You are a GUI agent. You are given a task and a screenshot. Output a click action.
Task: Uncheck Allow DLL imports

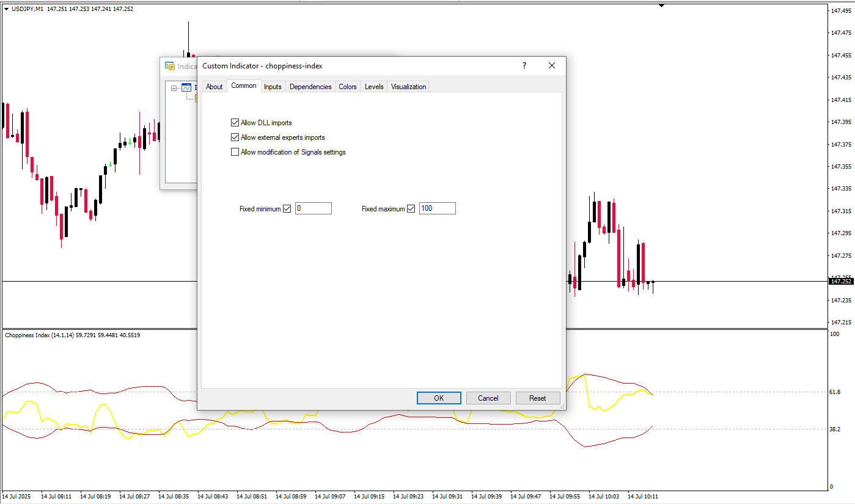(x=235, y=123)
